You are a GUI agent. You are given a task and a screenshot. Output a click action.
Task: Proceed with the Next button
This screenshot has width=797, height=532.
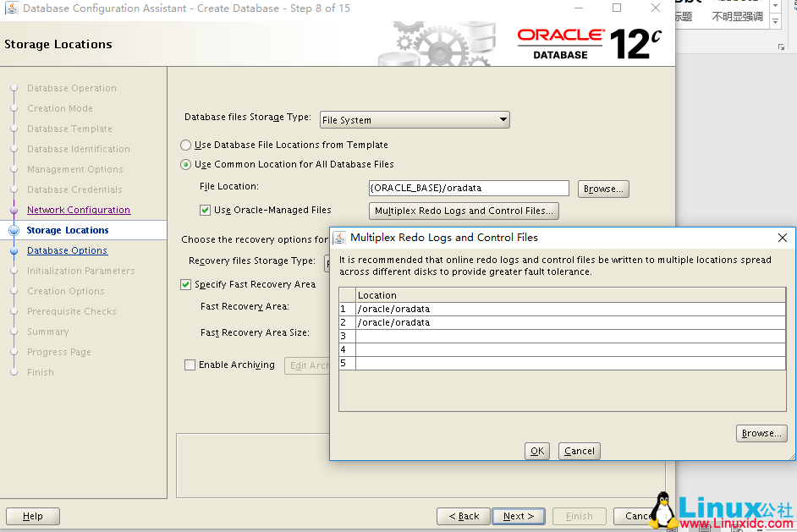click(x=518, y=516)
